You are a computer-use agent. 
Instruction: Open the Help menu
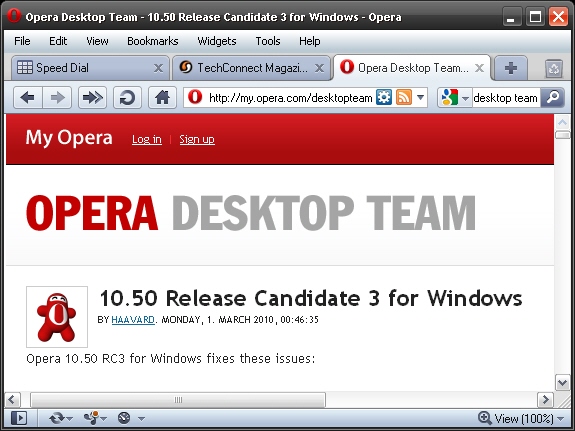[x=310, y=41]
